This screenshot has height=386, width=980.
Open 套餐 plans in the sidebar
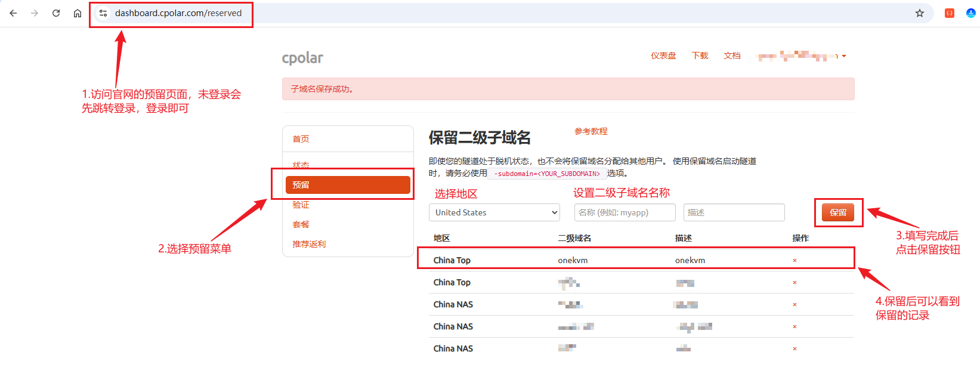[301, 224]
